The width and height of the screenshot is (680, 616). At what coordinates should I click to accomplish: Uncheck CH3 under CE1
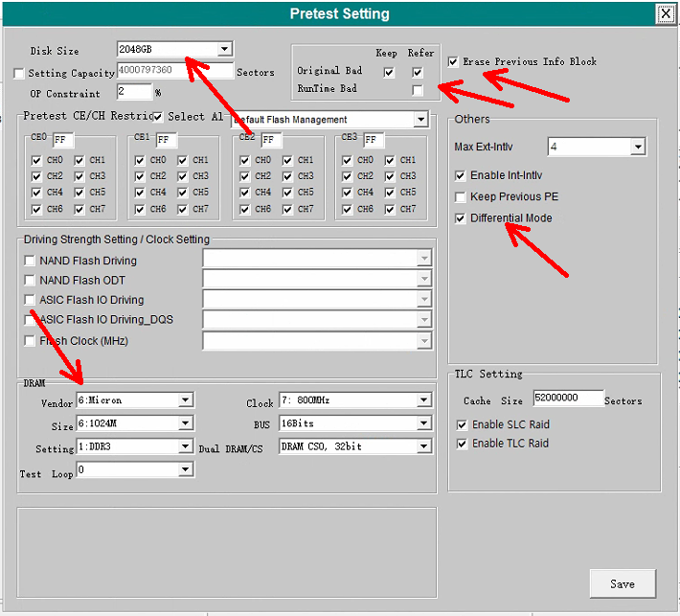click(x=182, y=176)
